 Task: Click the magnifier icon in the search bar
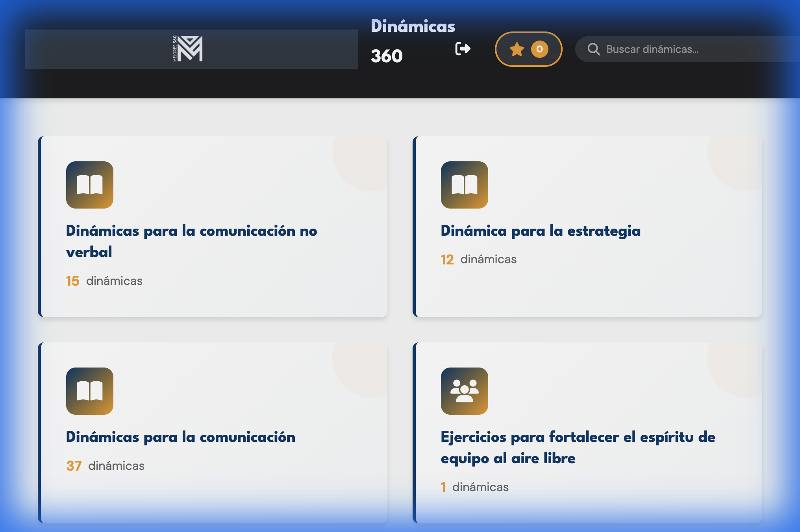(x=594, y=49)
